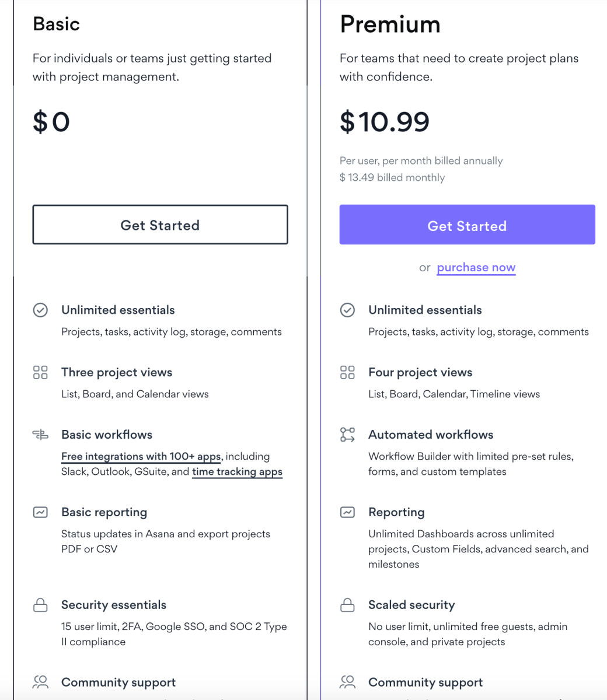The width and height of the screenshot is (607, 700).
Task: Click the Basic workflows icon
Action: click(x=40, y=435)
